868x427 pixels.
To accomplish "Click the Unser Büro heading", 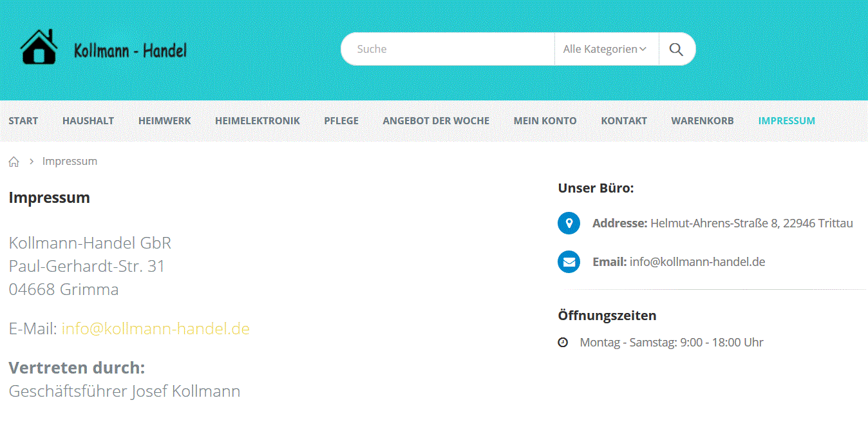I will [596, 188].
